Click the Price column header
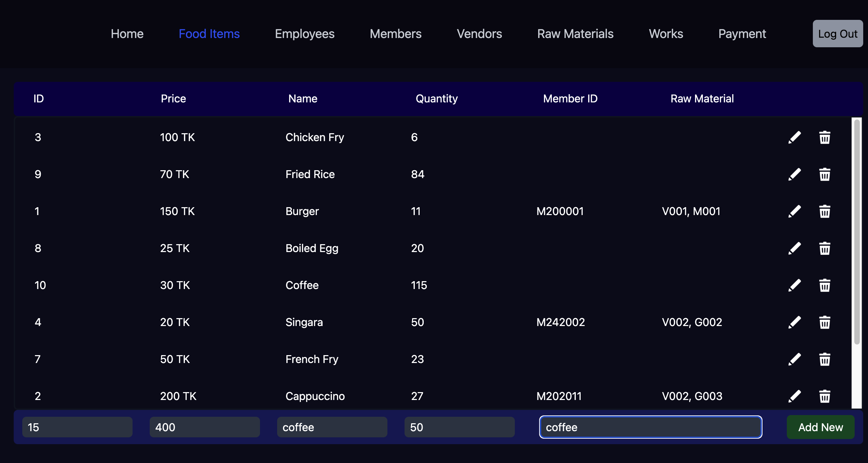The image size is (868, 463). coord(173,99)
